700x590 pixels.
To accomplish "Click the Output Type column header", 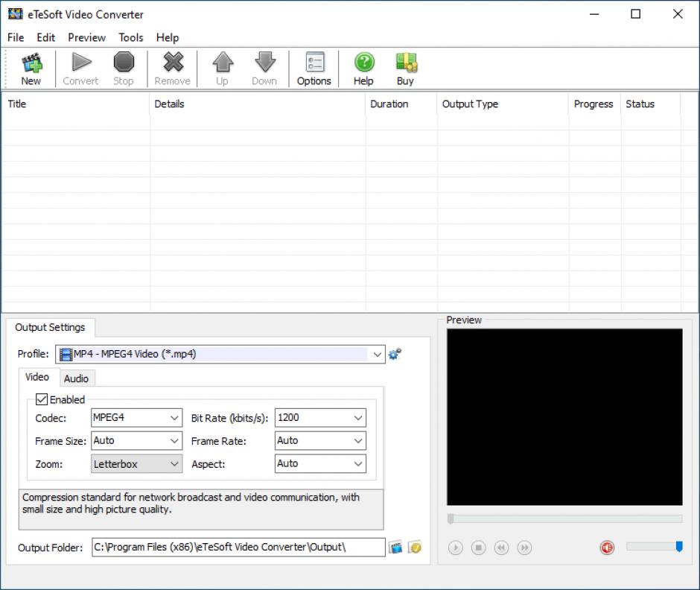I will click(x=503, y=104).
